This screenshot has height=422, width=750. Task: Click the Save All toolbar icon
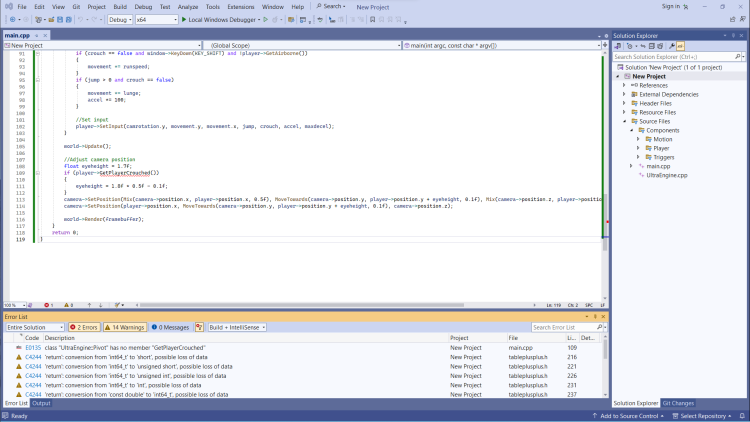point(70,19)
